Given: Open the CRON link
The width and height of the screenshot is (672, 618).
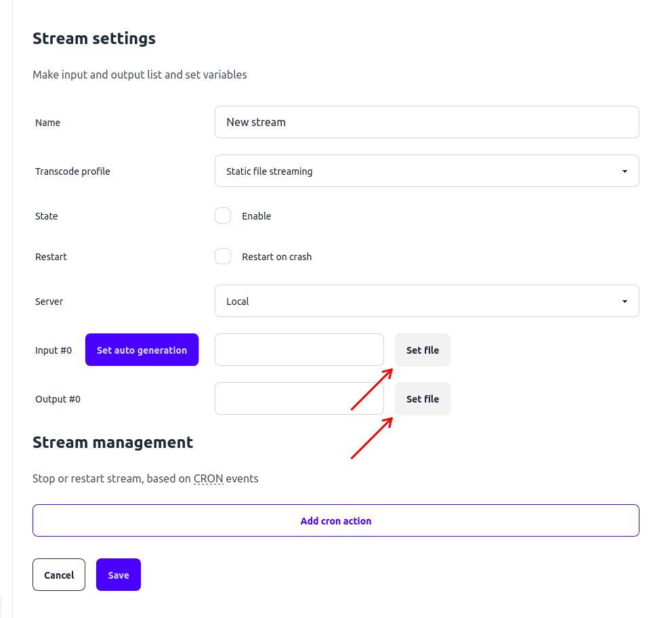Looking at the screenshot, I should [x=208, y=478].
